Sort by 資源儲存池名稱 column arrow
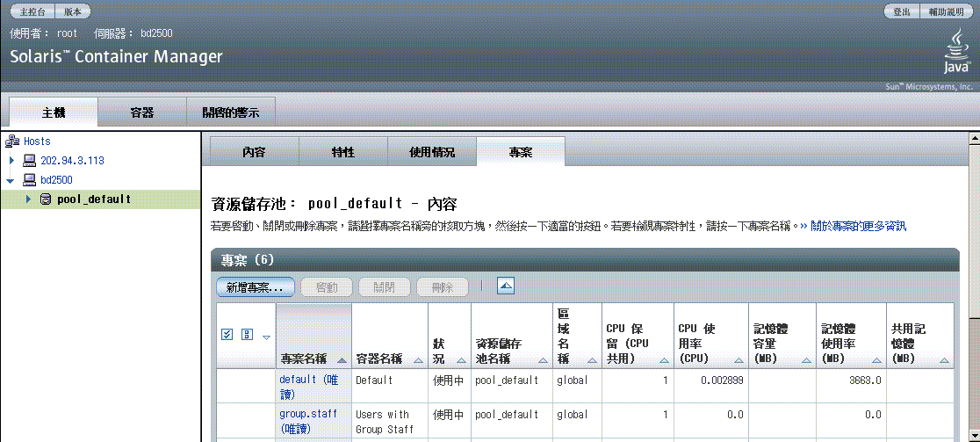Viewport: 980px width, 442px height. click(x=543, y=360)
